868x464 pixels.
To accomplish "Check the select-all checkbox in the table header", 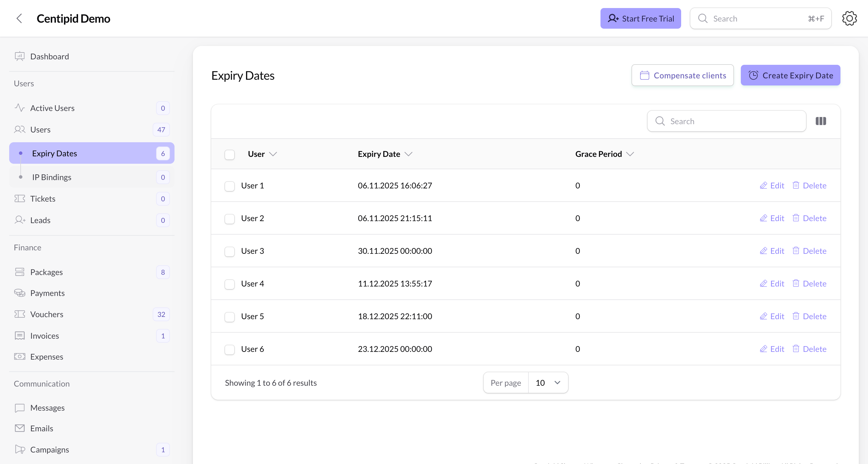I will pyautogui.click(x=229, y=155).
